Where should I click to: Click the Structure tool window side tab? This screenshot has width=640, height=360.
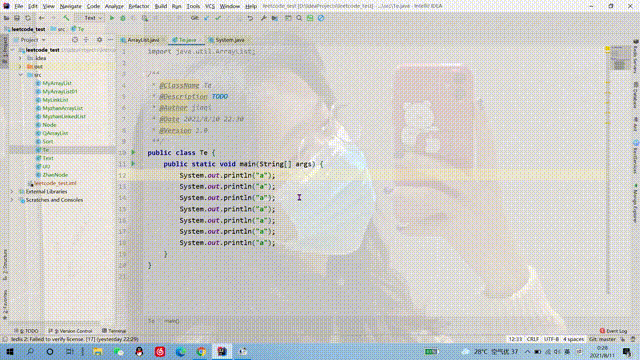(5, 265)
